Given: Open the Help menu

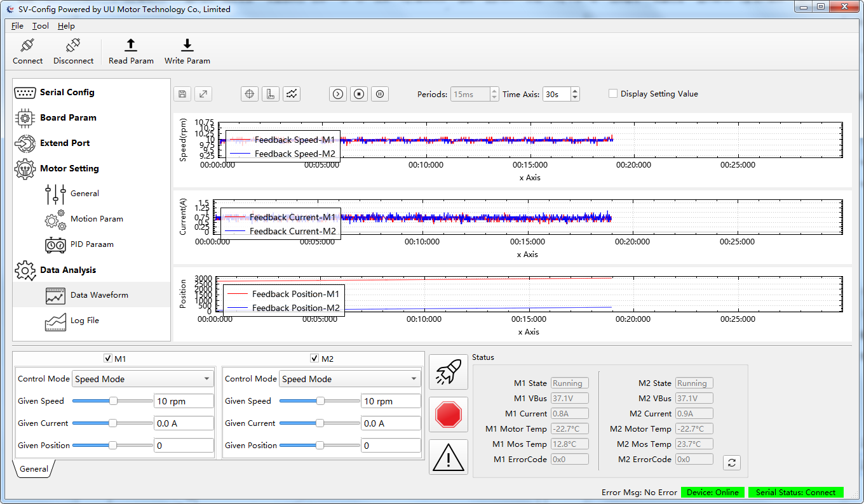Looking at the screenshot, I should 66,26.
